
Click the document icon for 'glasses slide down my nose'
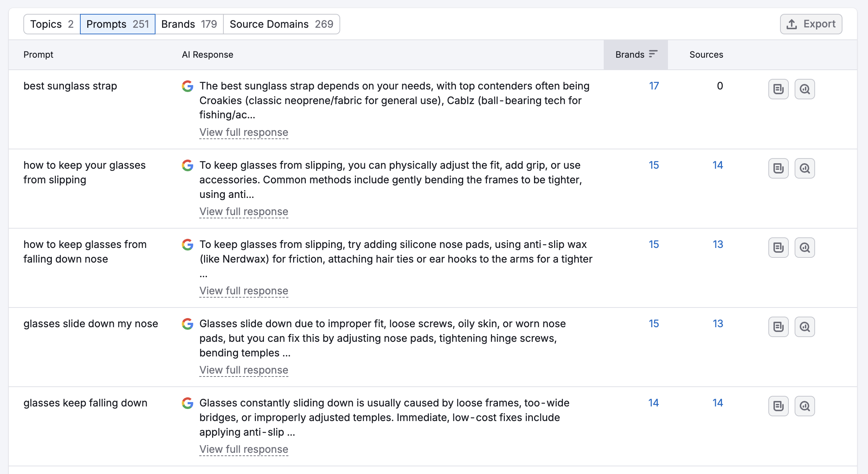pos(778,327)
